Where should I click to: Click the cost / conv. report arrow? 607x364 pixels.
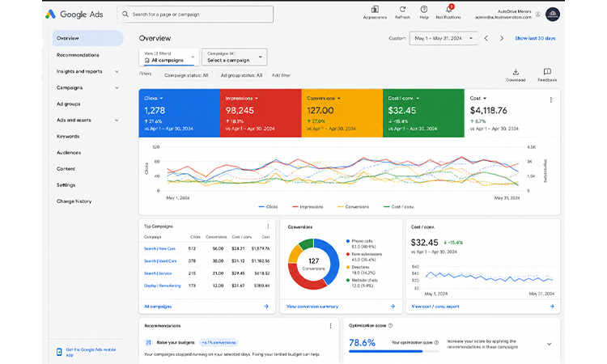click(552, 307)
